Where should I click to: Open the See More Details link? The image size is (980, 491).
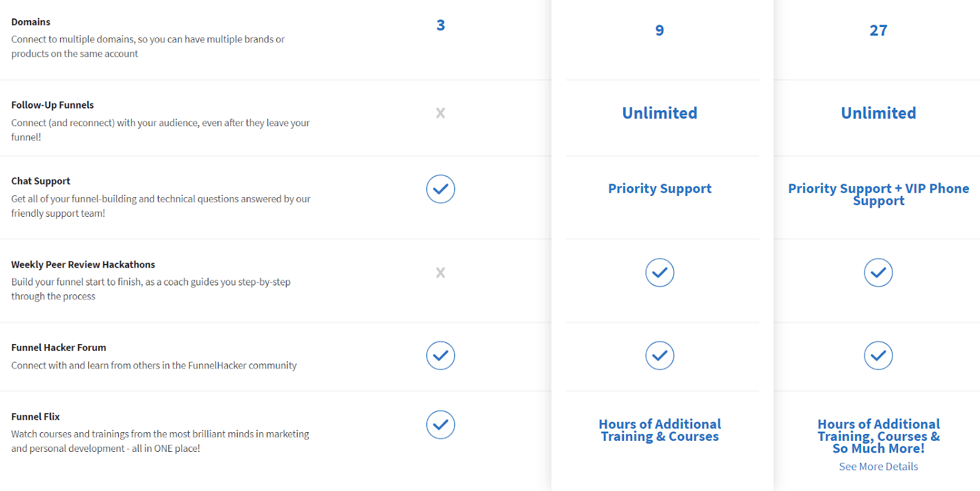878,467
